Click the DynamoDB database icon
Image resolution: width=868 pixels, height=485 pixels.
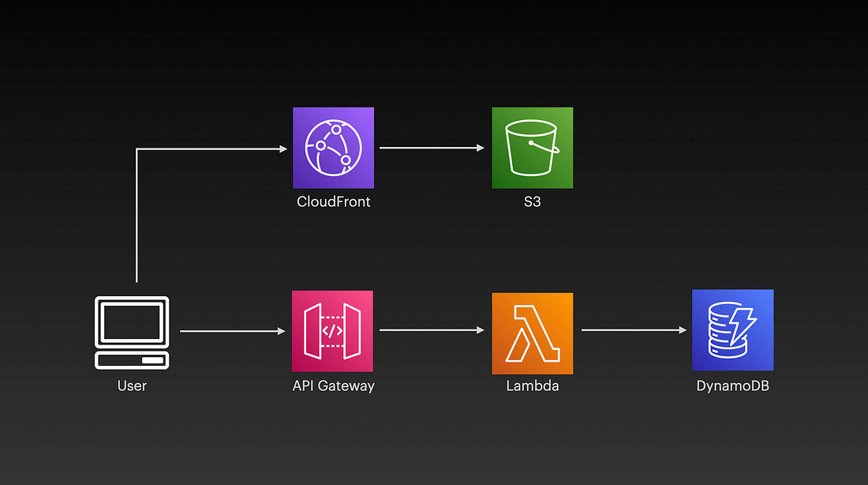click(733, 332)
